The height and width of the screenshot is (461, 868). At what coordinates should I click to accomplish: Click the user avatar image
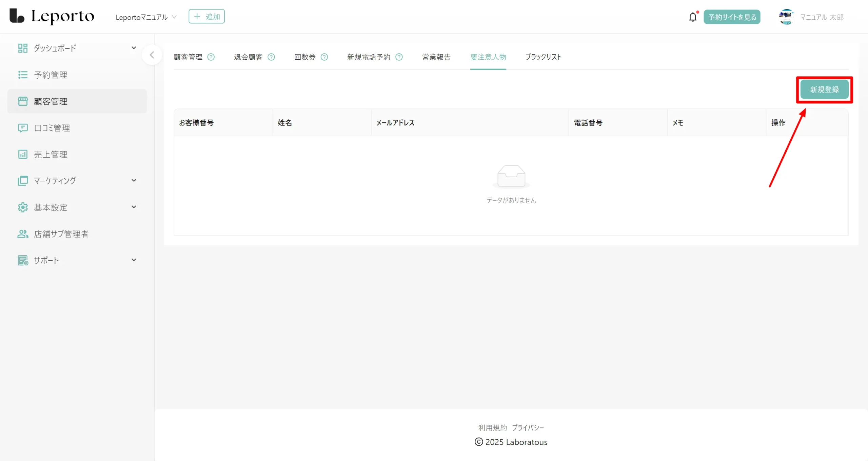click(786, 17)
